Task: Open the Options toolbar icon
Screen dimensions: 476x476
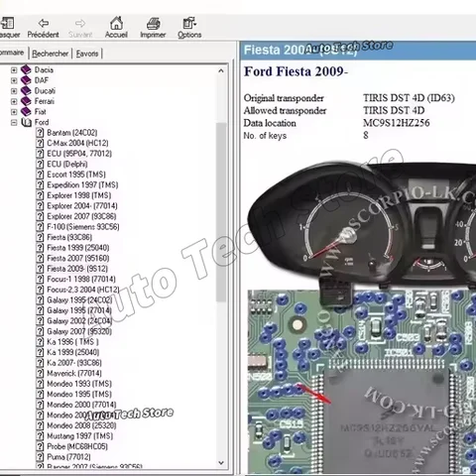Action: 189,24
